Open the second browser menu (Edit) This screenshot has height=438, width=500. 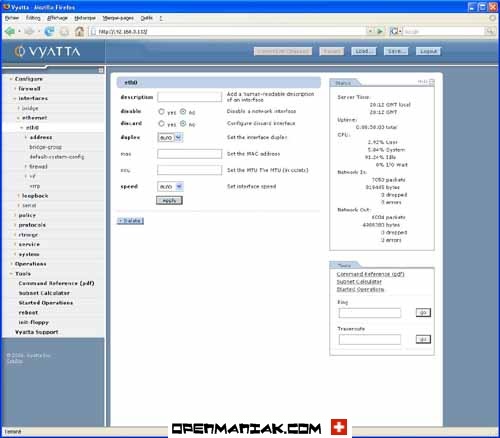33,18
